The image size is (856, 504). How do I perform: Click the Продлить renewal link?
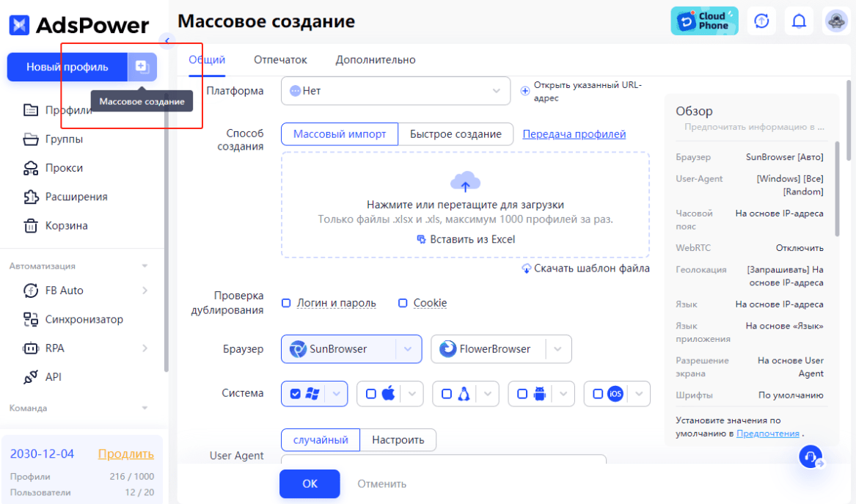point(126,454)
